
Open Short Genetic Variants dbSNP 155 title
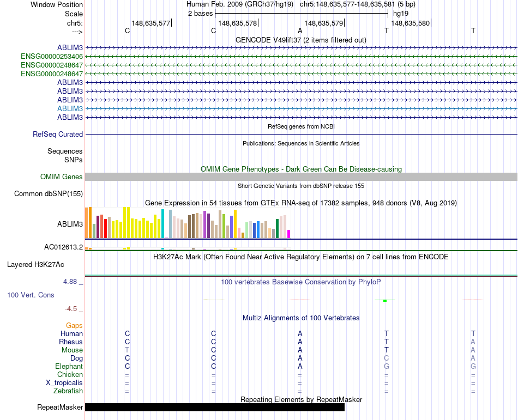[301, 186]
